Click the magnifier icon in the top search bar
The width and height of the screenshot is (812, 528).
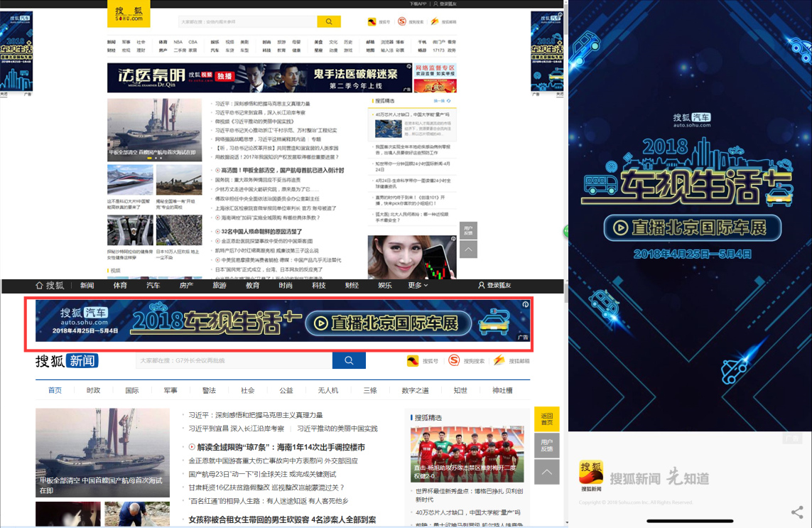coord(328,22)
